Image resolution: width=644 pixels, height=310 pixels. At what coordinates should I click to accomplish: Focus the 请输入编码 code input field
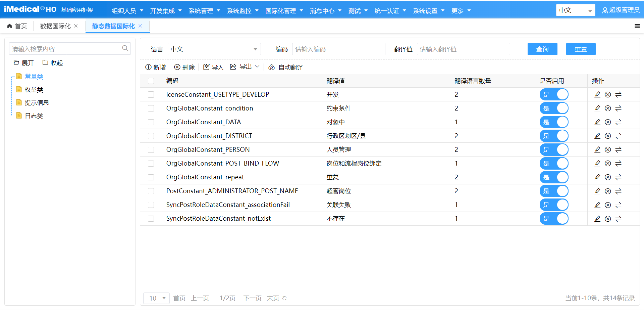point(339,49)
